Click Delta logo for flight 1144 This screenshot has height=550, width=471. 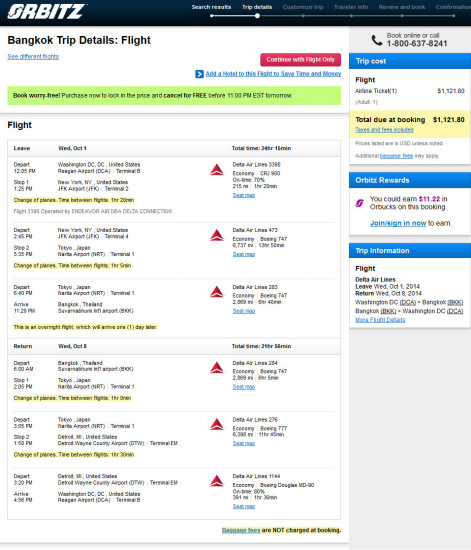(x=217, y=481)
